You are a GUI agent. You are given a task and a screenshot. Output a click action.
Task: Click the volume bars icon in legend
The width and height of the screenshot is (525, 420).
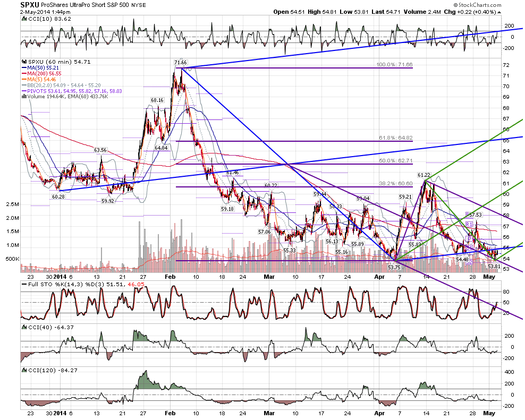24,97
